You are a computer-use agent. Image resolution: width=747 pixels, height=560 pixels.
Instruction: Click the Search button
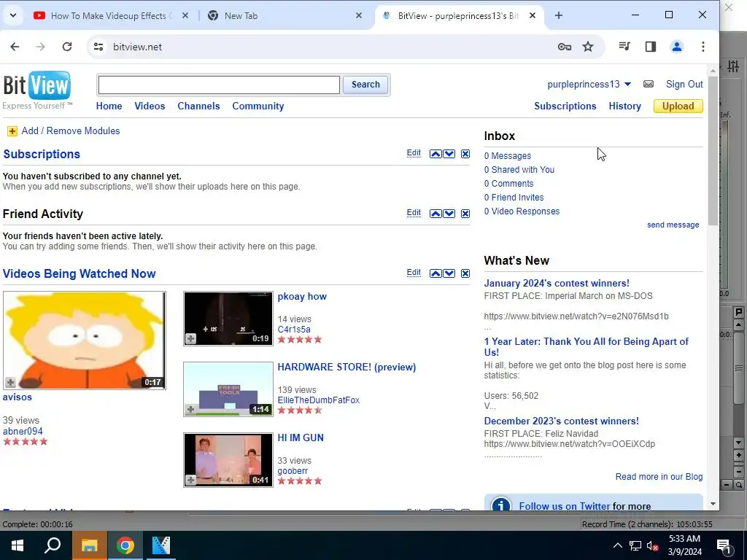pos(365,85)
